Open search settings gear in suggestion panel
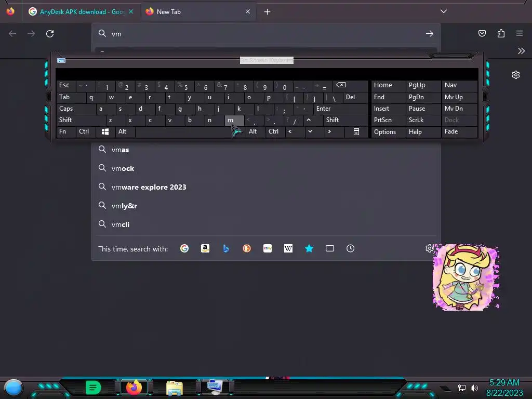The image size is (532, 399). (429, 249)
